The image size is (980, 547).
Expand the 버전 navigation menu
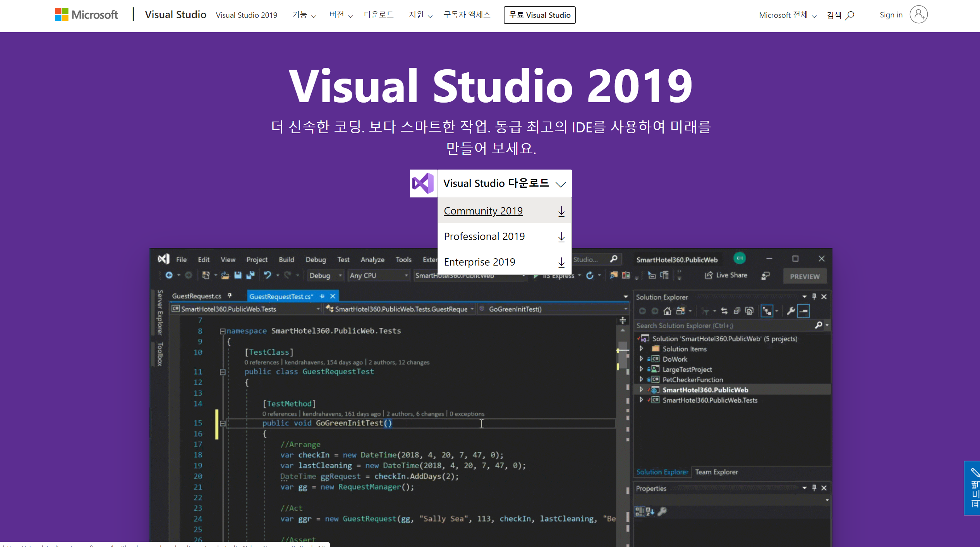(x=341, y=15)
